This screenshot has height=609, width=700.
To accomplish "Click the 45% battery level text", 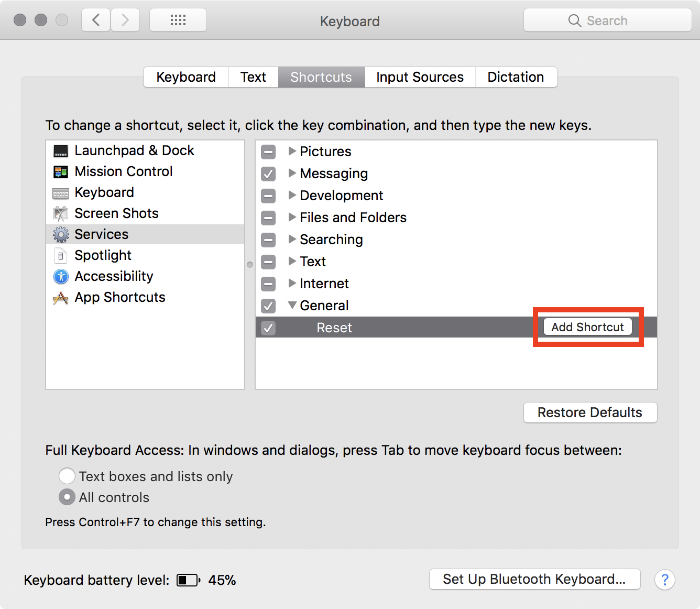I will (x=222, y=580).
